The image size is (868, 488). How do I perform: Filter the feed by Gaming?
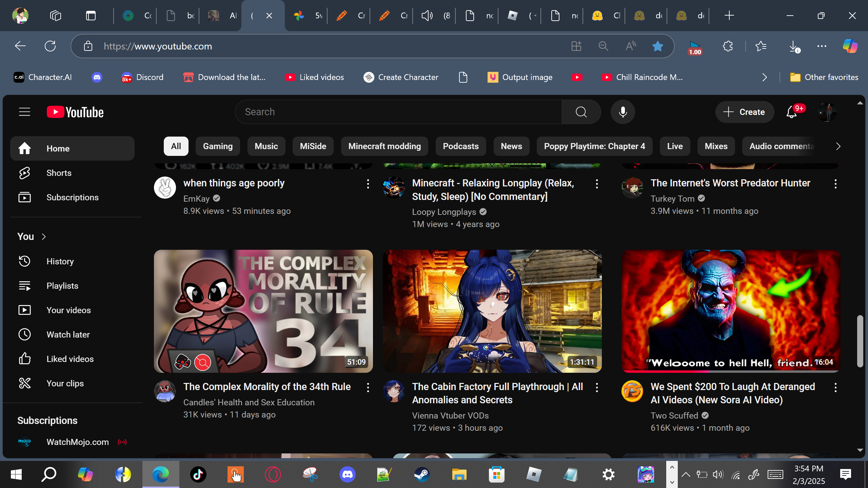[218, 146]
